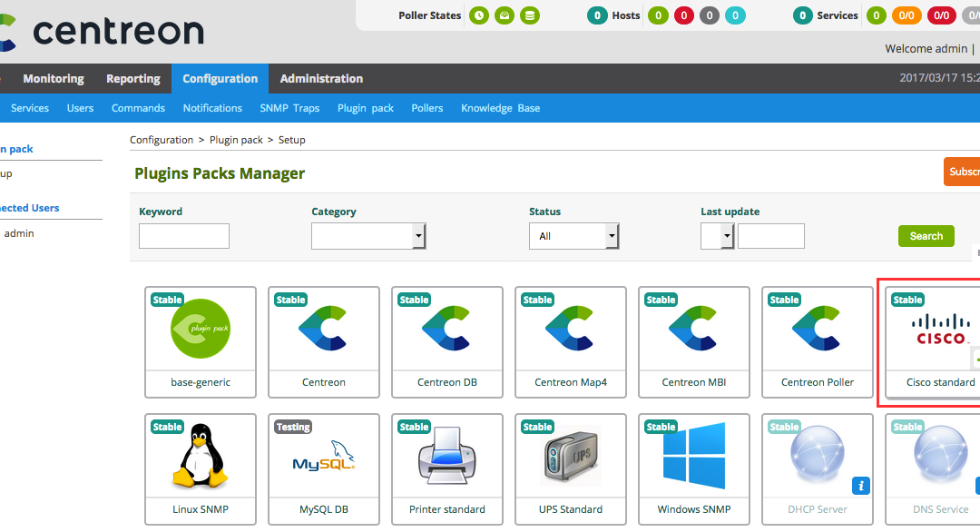The height and width of the screenshot is (532, 980).
Task: Click the poller database status icon
Action: click(x=530, y=15)
